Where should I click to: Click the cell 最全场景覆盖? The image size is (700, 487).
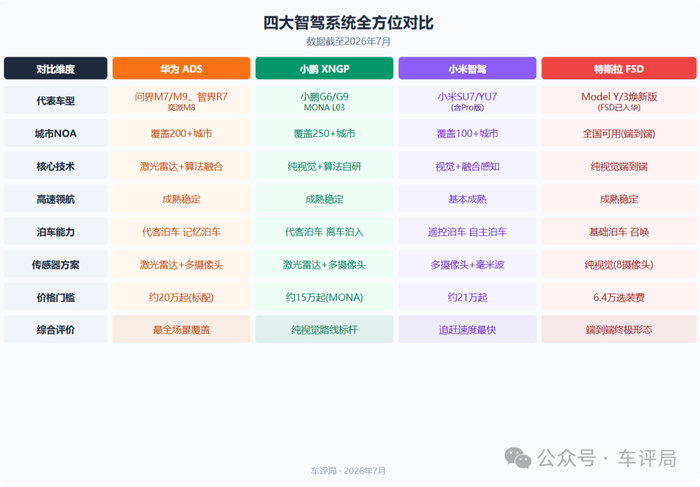[x=181, y=329]
